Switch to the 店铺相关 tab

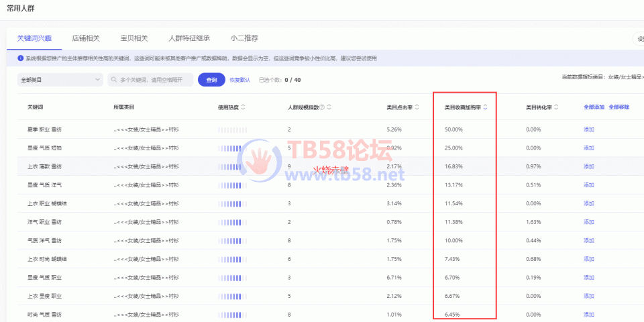(86, 38)
